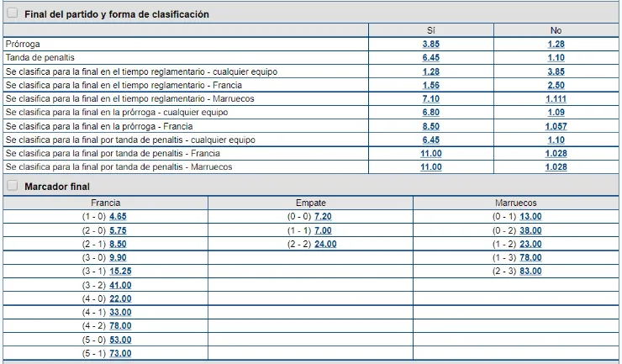This screenshot has width=622, height=364.
Task: Select 1.057 No for Francia en la prórroga
Action: click(x=556, y=126)
